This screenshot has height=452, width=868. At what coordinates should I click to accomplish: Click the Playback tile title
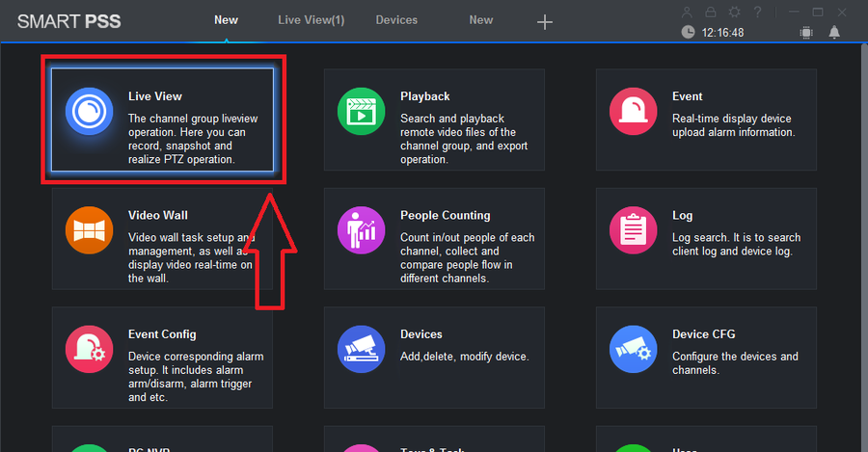[x=425, y=96]
